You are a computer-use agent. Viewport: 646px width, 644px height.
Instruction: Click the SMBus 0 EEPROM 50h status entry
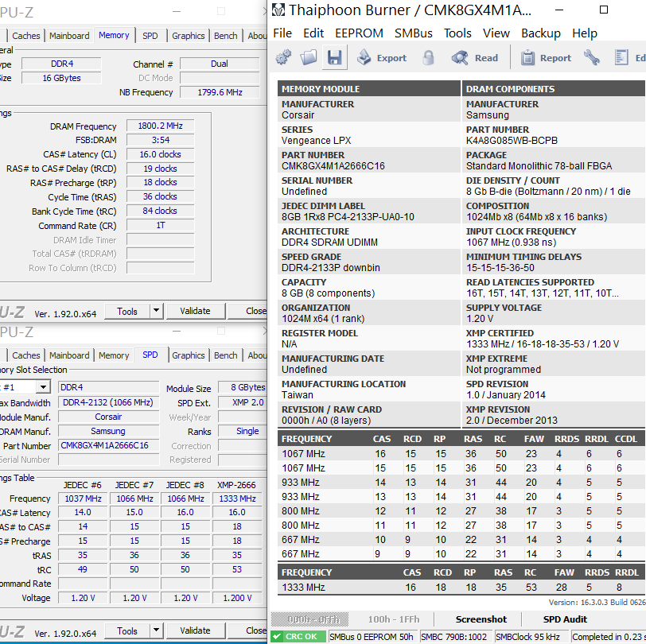click(372, 637)
